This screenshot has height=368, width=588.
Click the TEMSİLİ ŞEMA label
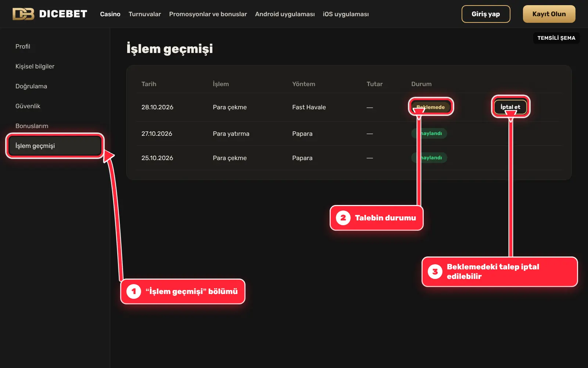click(x=556, y=38)
